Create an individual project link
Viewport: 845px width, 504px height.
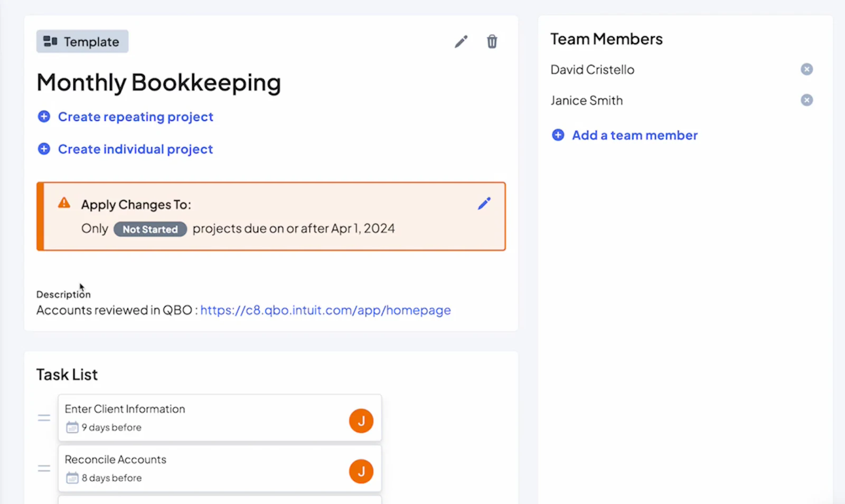pyautogui.click(x=136, y=149)
